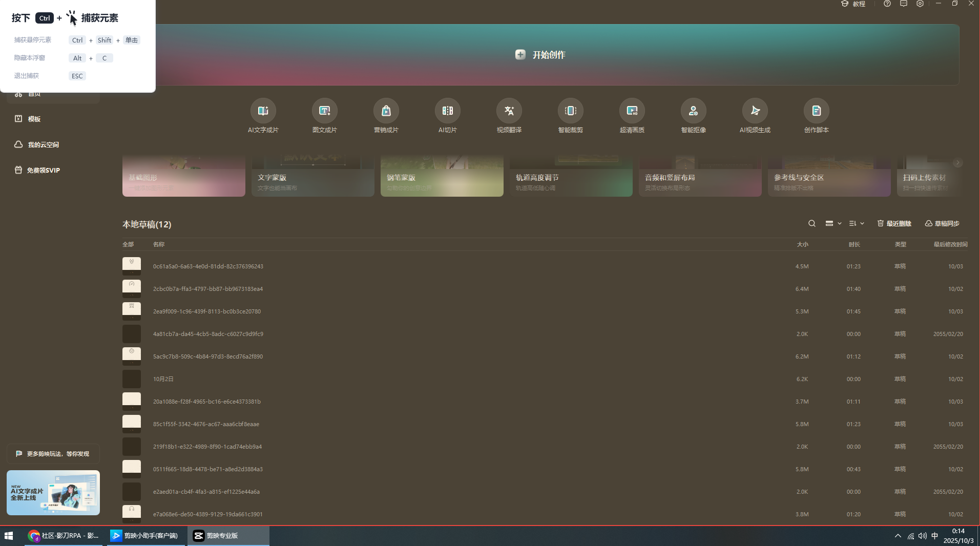This screenshot has width=980, height=546.
Task: Open the feedback message icon in title bar
Action: click(904, 4)
